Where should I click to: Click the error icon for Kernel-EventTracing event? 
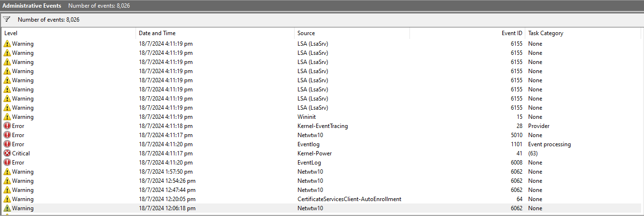click(x=7, y=126)
